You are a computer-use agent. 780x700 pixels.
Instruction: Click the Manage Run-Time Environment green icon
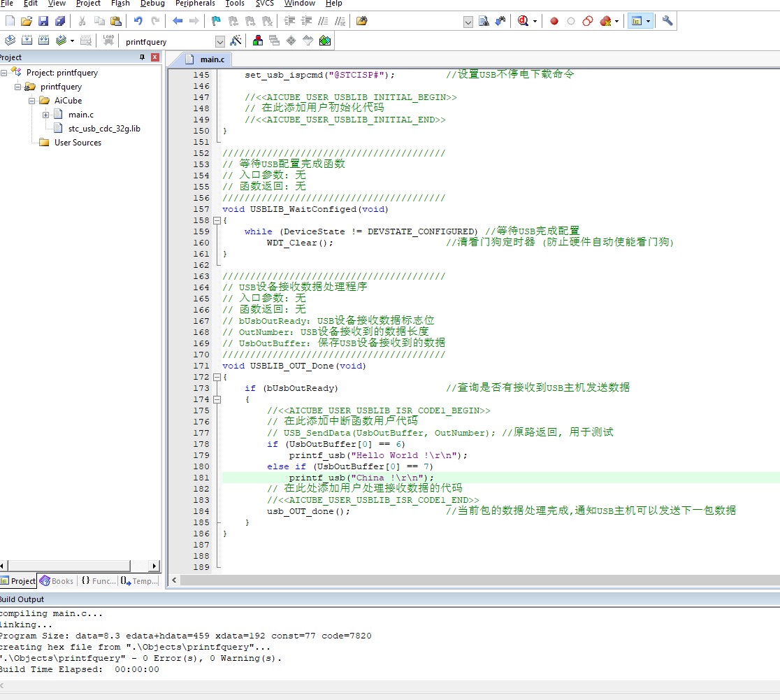pos(325,41)
